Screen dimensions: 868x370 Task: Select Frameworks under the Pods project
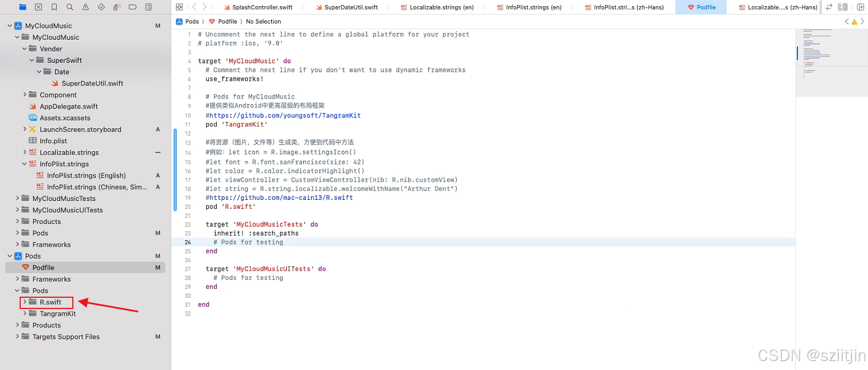(52, 279)
